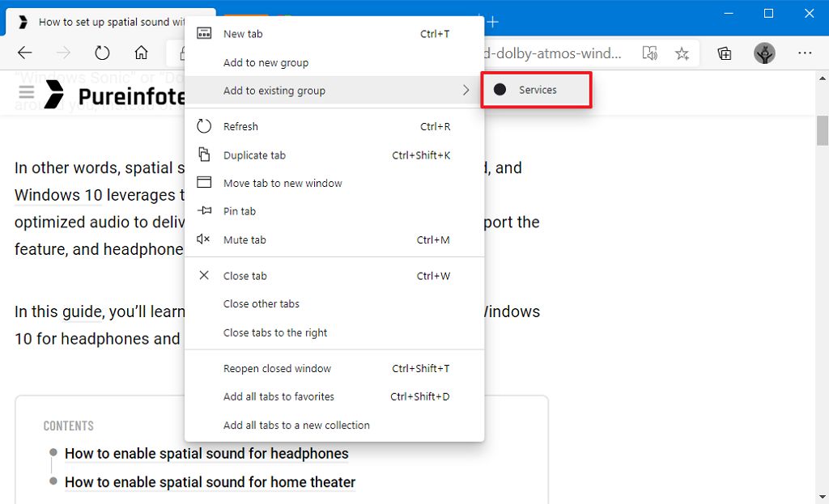The width and height of the screenshot is (829, 504).
Task: Select Add to existing group entry
Action: [x=334, y=91]
